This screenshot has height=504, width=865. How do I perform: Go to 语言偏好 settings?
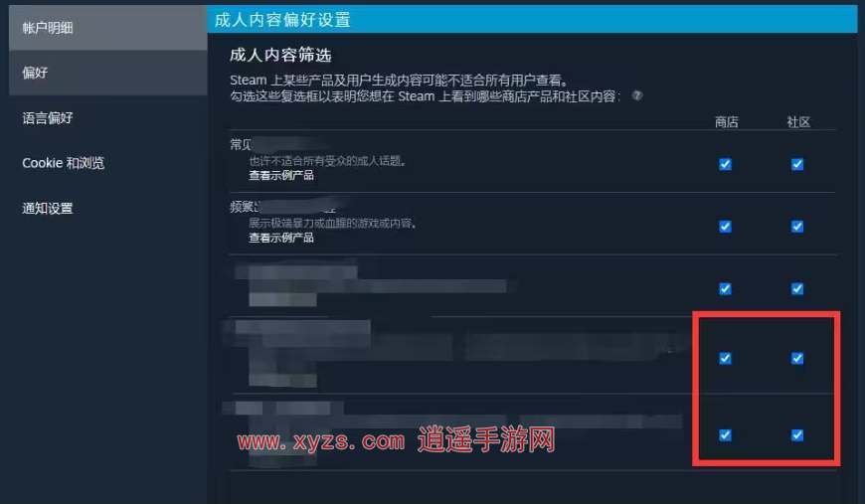click(48, 118)
